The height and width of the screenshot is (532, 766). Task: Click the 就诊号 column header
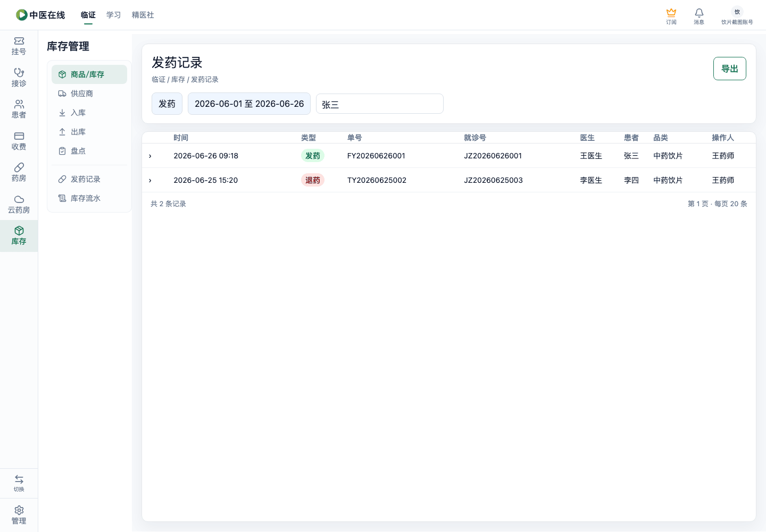(475, 138)
